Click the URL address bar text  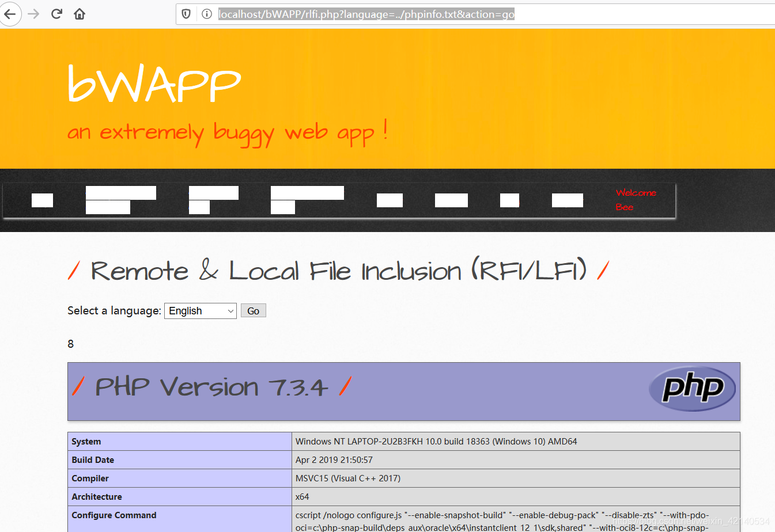[x=366, y=14]
